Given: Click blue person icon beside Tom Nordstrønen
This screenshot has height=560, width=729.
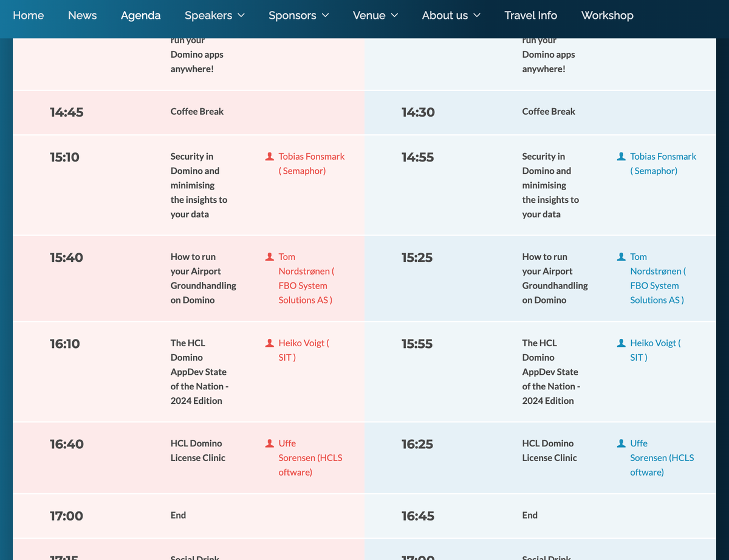Looking at the screenshot, I should [x=621, y=257].
